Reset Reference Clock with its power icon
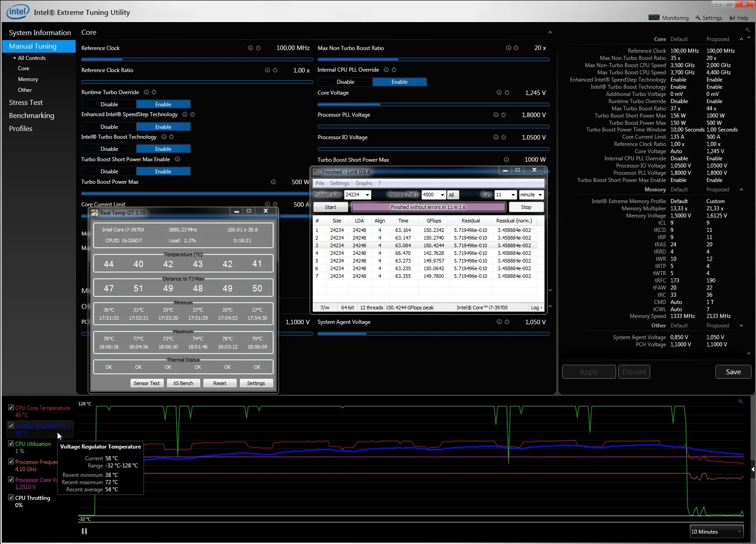 [x=258, y=48]
